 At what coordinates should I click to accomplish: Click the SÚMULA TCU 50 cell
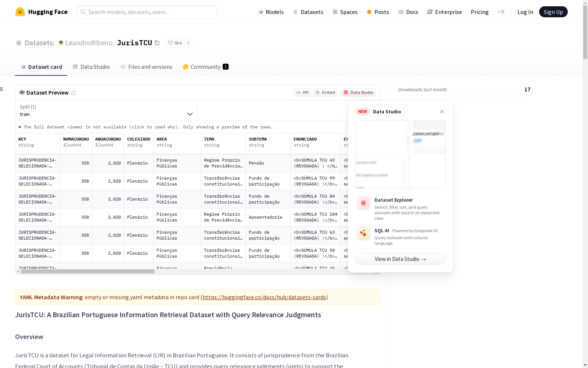coord(316,253)
